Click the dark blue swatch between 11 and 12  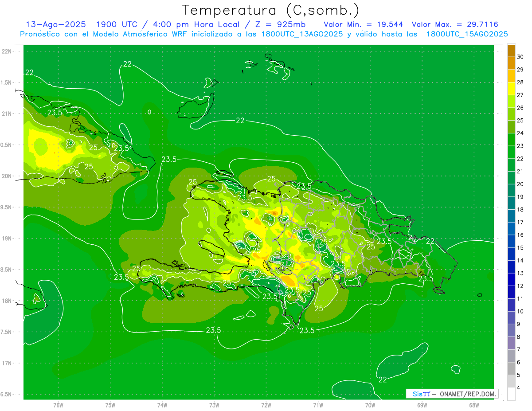511,293
